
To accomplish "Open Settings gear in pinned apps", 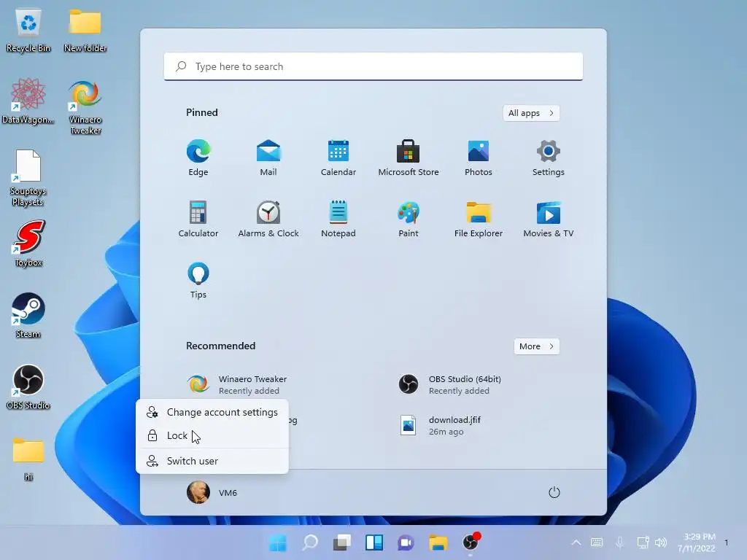I will coord(549,158).
